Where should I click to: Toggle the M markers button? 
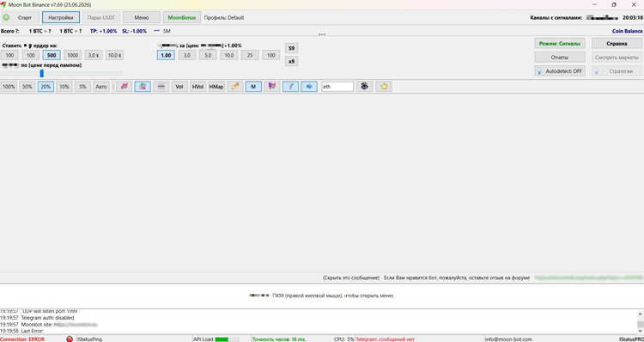click(253, 87)
